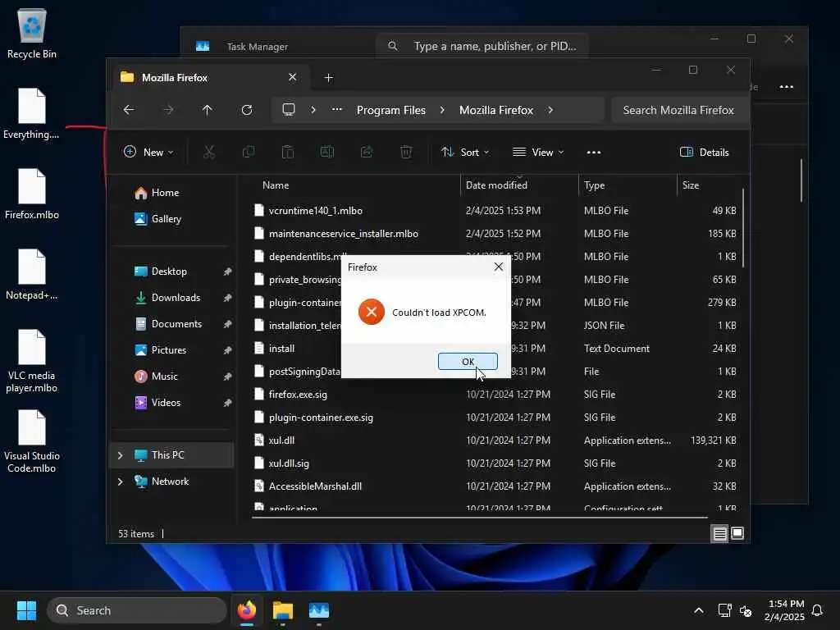Close the Mozilla Firefox Explorer tab
The image size is (840, 630).
pyautogui.click(x=293, y=77)
